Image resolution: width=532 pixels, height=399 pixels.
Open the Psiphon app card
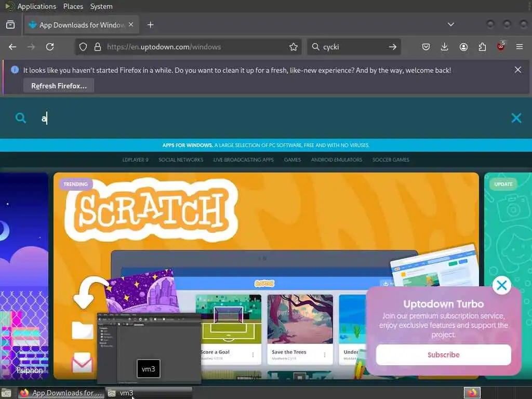coord(24,275)
